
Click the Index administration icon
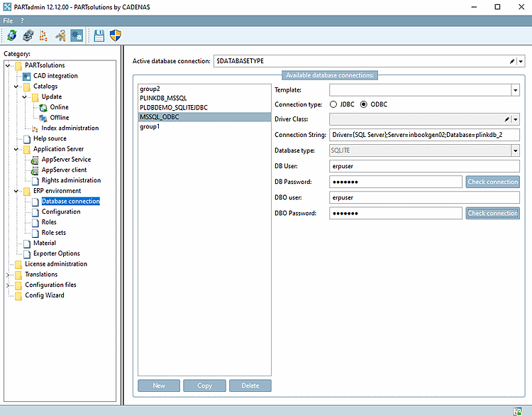point(35,128)
